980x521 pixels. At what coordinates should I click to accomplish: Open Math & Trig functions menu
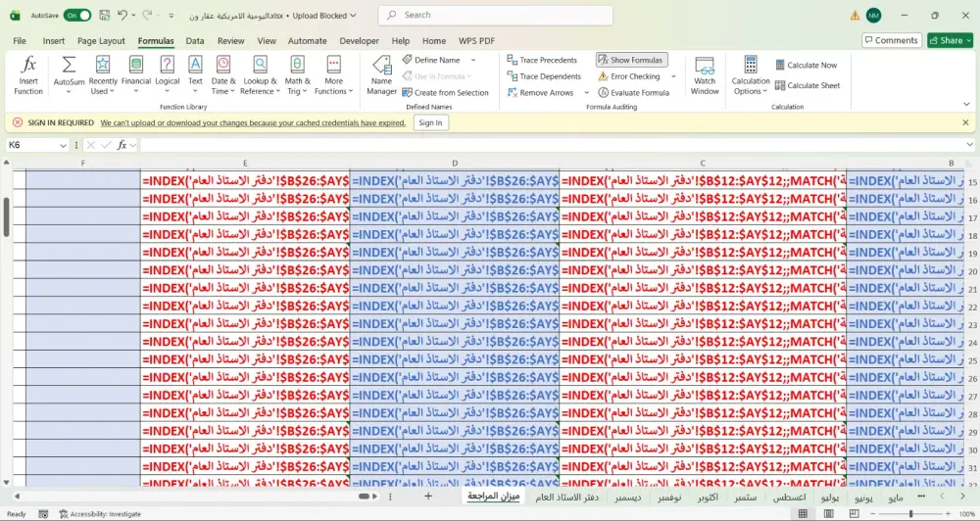[297, 75]
